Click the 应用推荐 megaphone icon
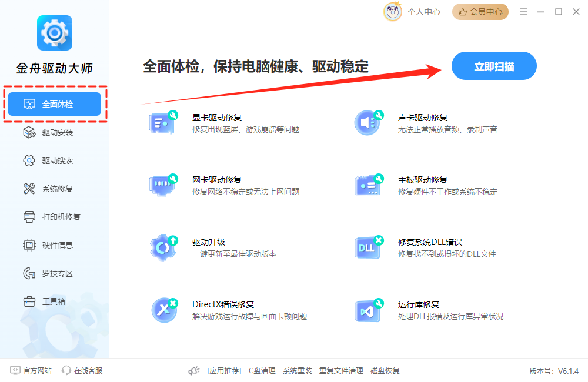This screenshot has width=588, height=382. click(x=194, y=370)
